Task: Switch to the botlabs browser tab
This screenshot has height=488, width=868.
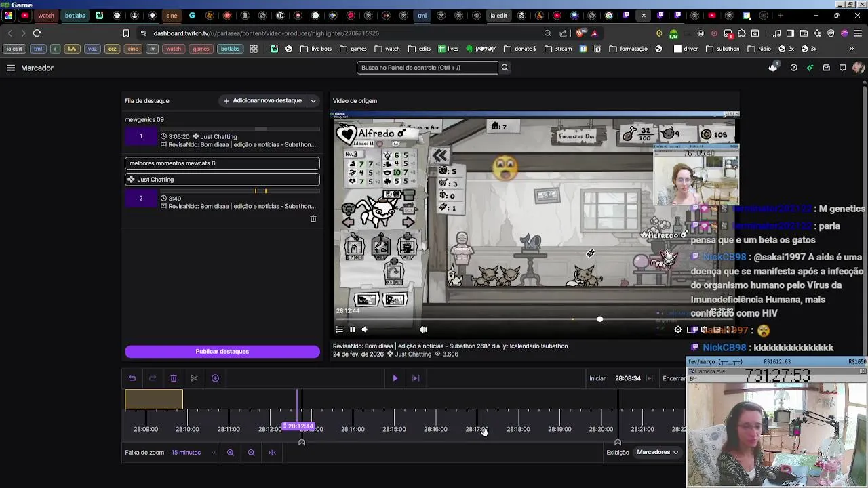Action: (75, 16)
